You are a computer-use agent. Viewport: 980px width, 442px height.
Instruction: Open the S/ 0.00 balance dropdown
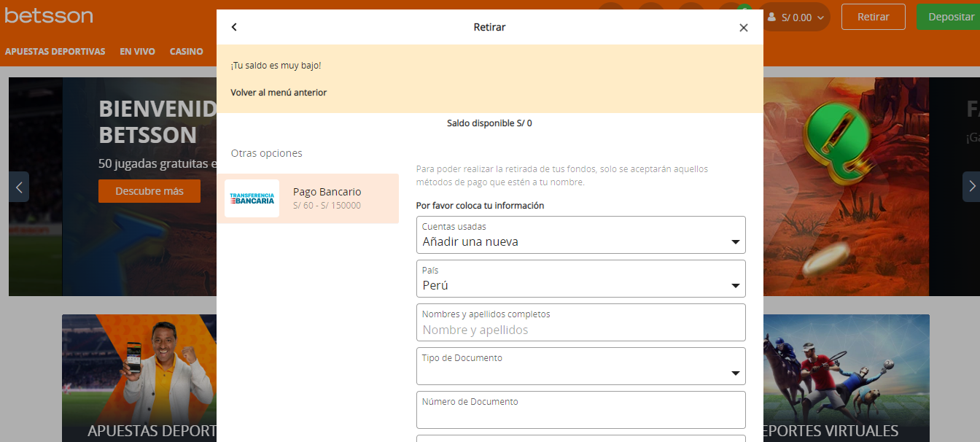click(798, 16)
